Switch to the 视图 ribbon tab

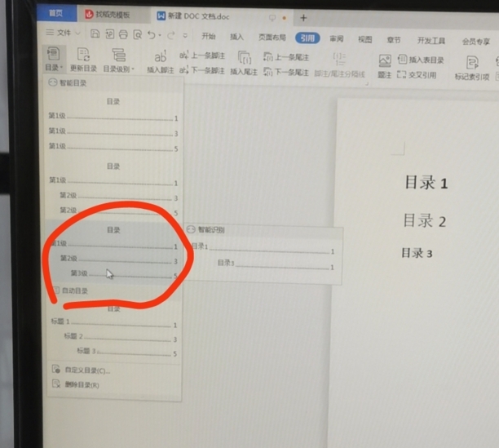pos(364,39)
